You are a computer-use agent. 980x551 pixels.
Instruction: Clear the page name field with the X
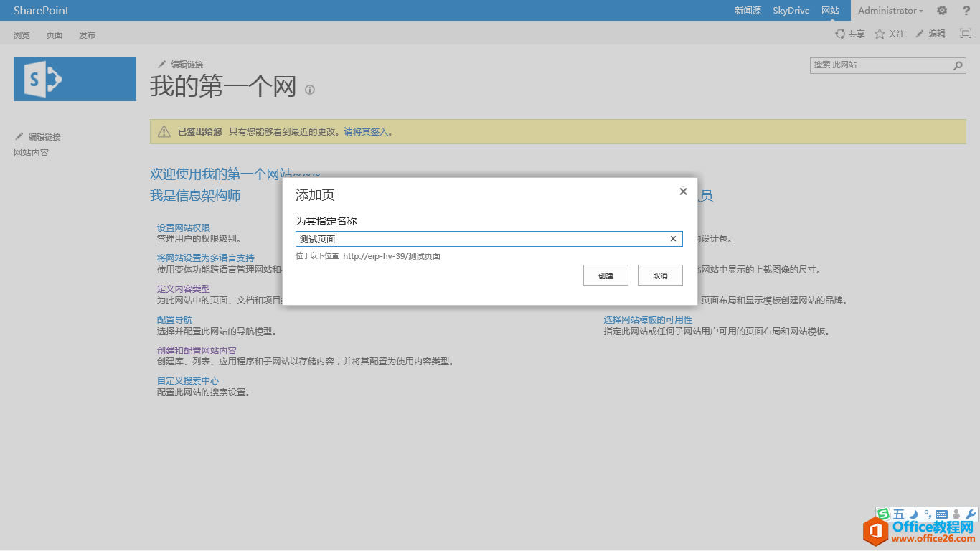[x=672, y=238]
